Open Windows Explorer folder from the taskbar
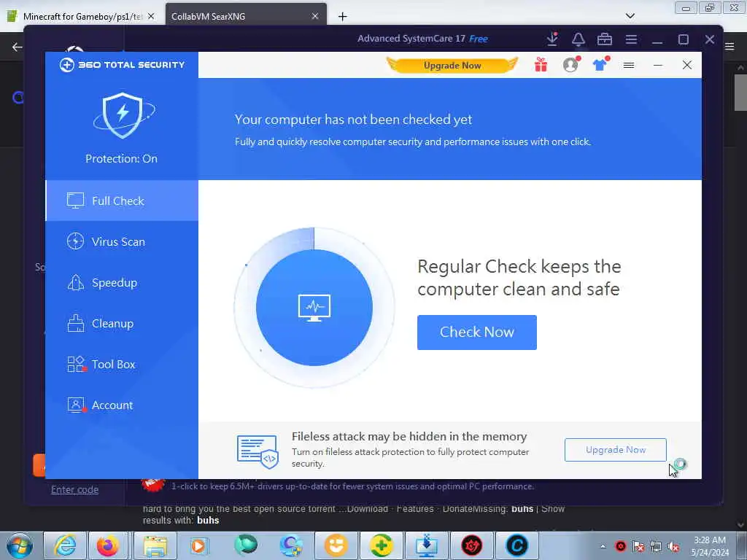747x560 pixels. pos(155,545)
